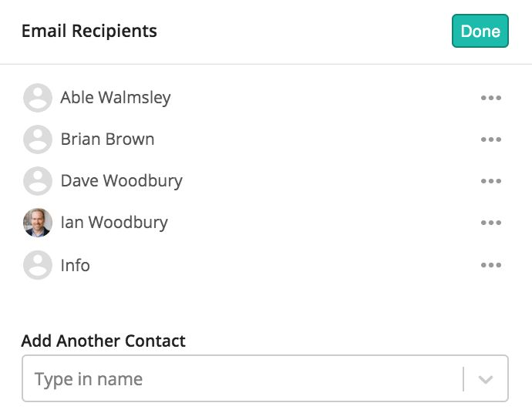Click the Email Recipients heading
Image resolution: width=532 pixels, height=413 pixels.
(89, 31)
